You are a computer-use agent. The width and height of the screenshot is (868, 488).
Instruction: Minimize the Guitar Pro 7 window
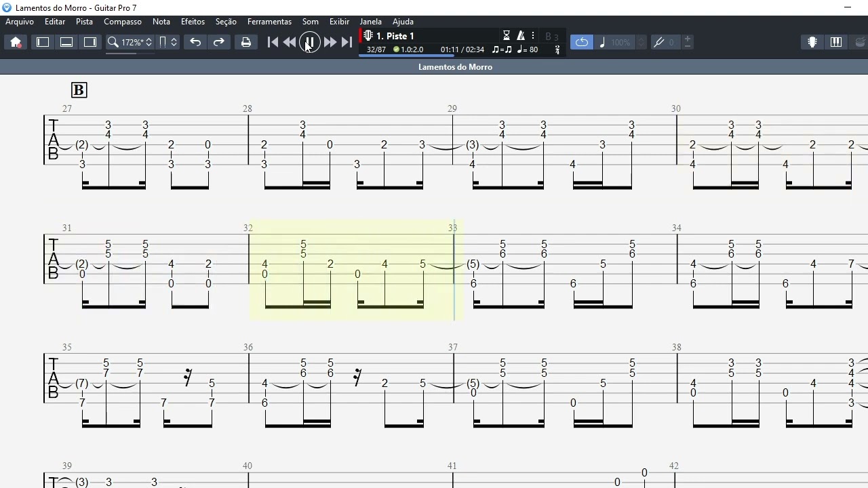848,7
